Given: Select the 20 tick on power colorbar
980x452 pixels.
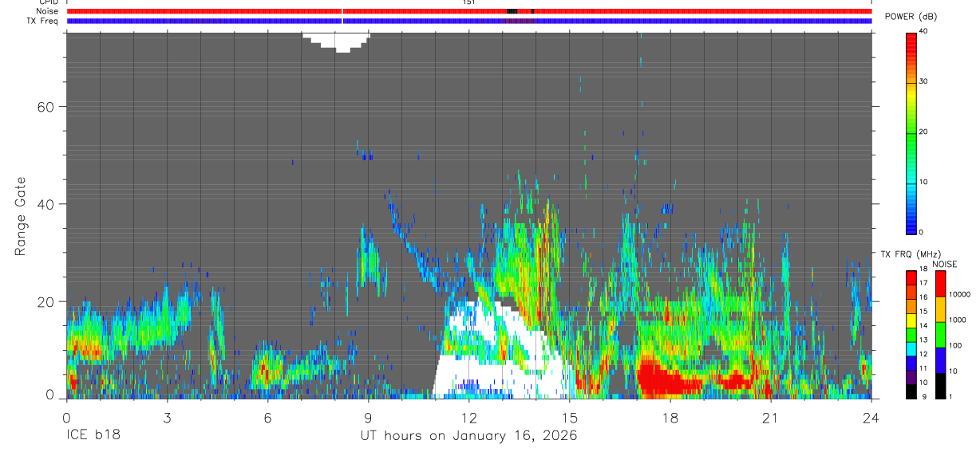Looking at the screenshot, I should (x=923, y=132).
